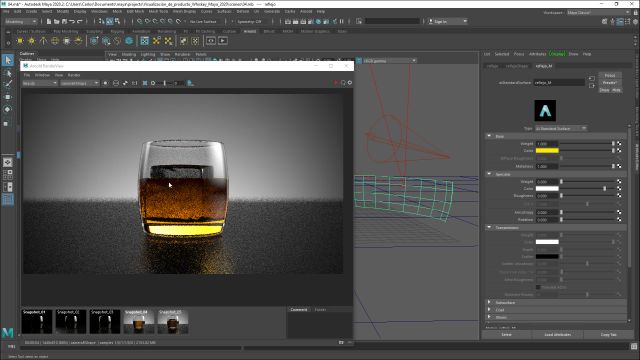This screenshot has height=360, width=640.
Task: Click the Load Attributes button
Action: 558,335
